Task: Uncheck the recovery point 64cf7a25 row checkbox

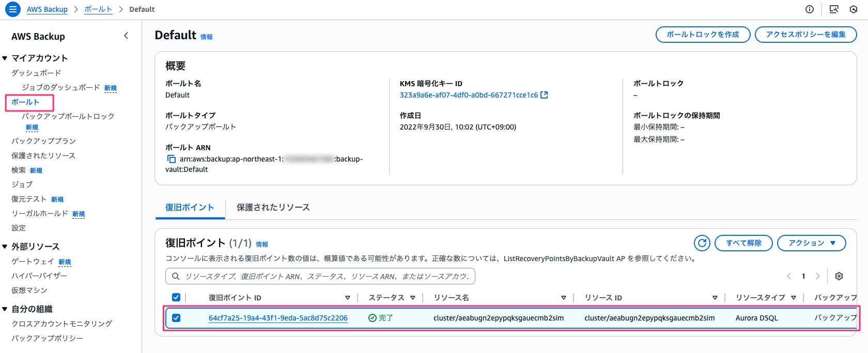Action: point(176,318)
